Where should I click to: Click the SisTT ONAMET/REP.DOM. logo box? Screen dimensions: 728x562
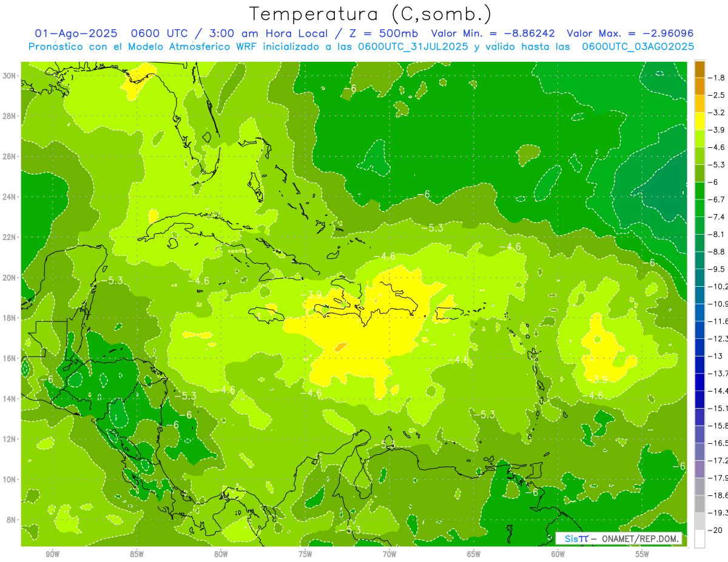619,538
